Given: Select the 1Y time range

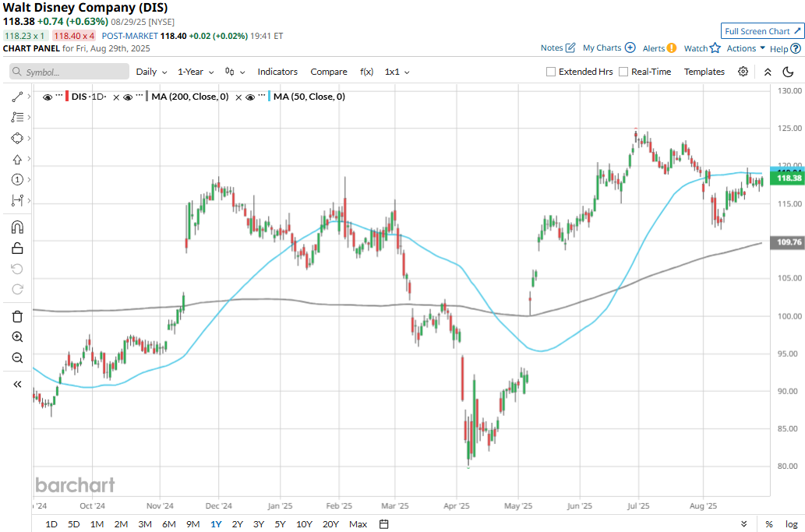Looking at the screenshot, I should click(x=216, y=523).
